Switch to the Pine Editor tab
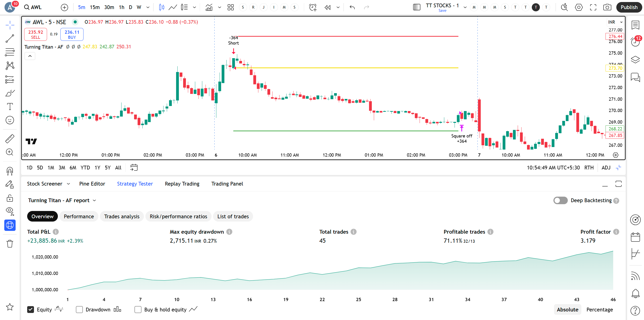Image resolution: width=644 pixels, height=320 pixels. click(x=92, y=184)
